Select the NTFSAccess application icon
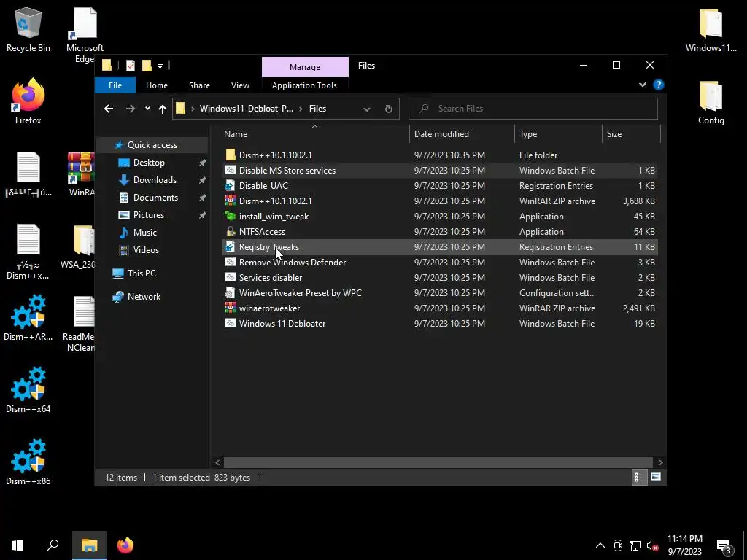Screen dimensions: 747x560 coord(231,231)
